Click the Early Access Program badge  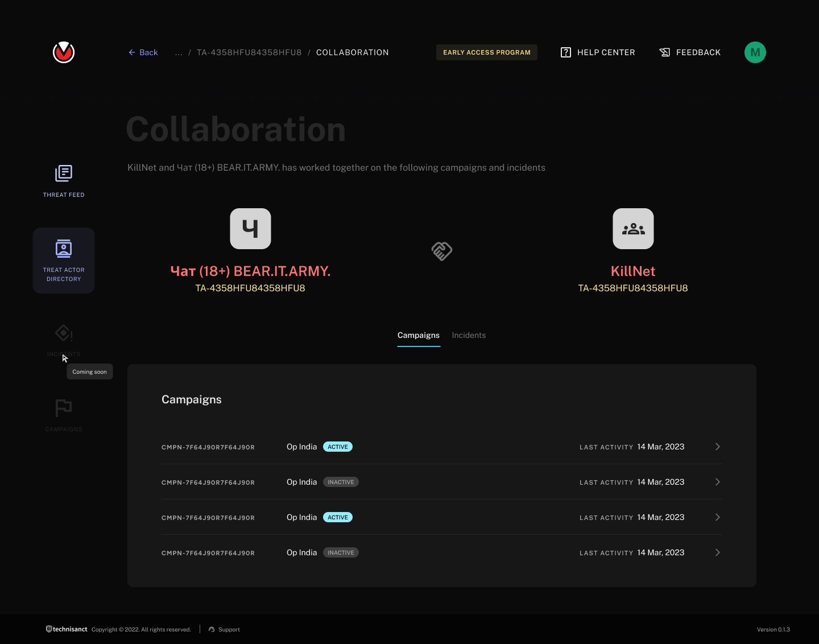487,52
